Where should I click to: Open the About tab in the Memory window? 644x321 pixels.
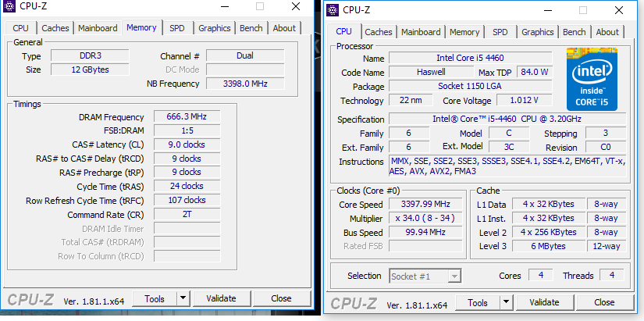(284, 28)
